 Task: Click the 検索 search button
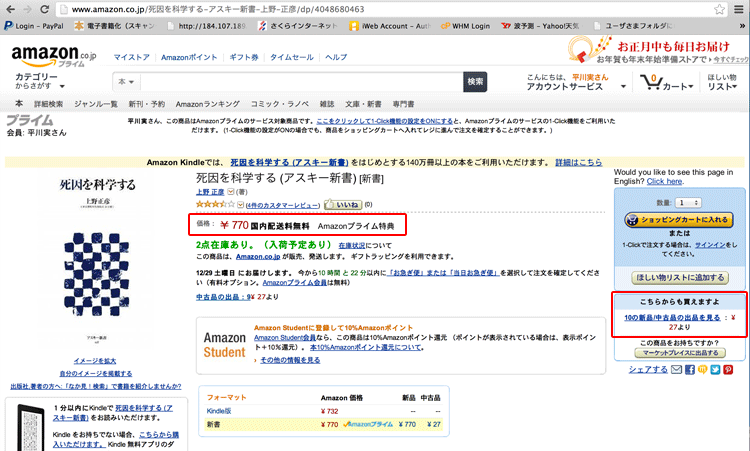(475, 81)
